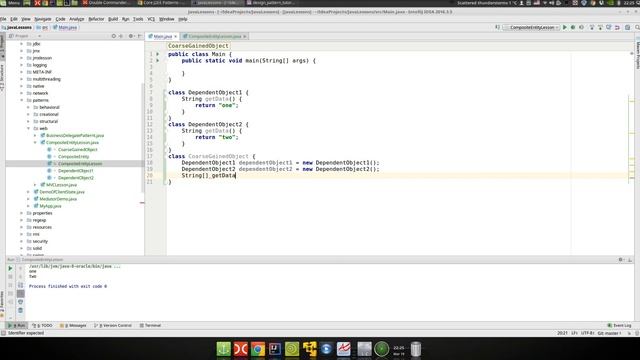Place cursor at end of String[] getData line
Image resolution: width=640 pixels, height=360 pixels.
[236, 176]
